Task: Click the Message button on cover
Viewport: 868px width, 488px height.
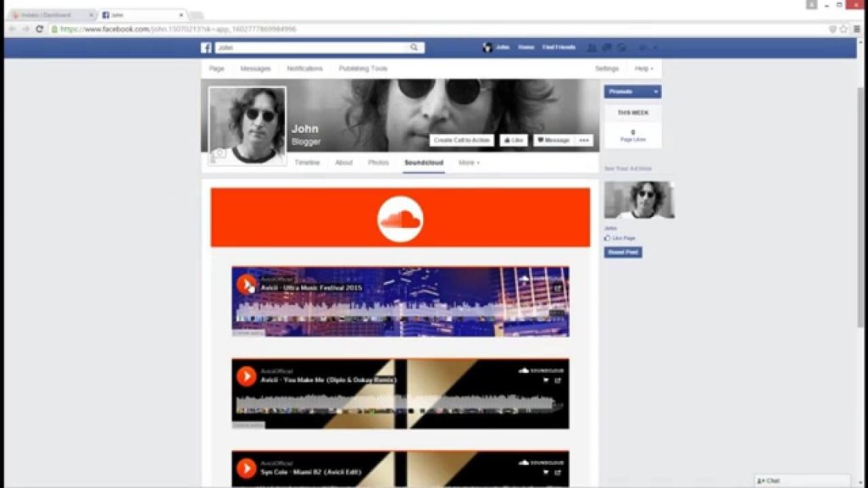Action: coord(554,141)
